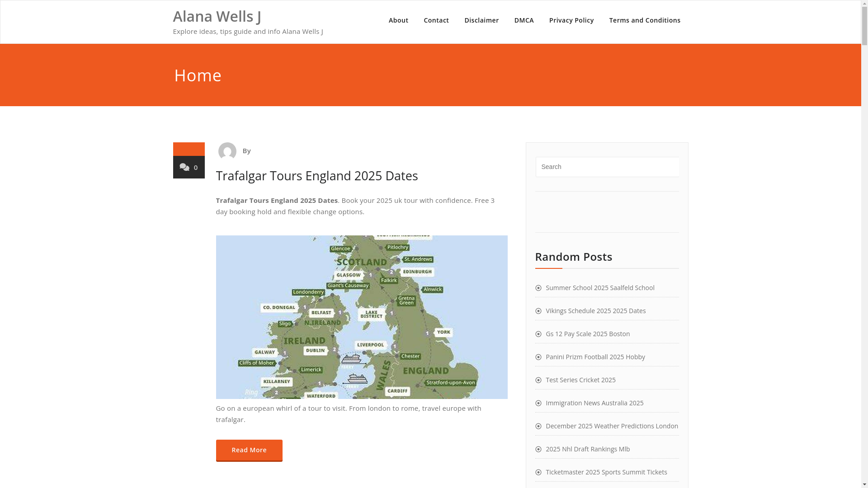Click bullet icon beside Ticketmaster 2025 Sports Summit Tickets

[x=538, y=472]
